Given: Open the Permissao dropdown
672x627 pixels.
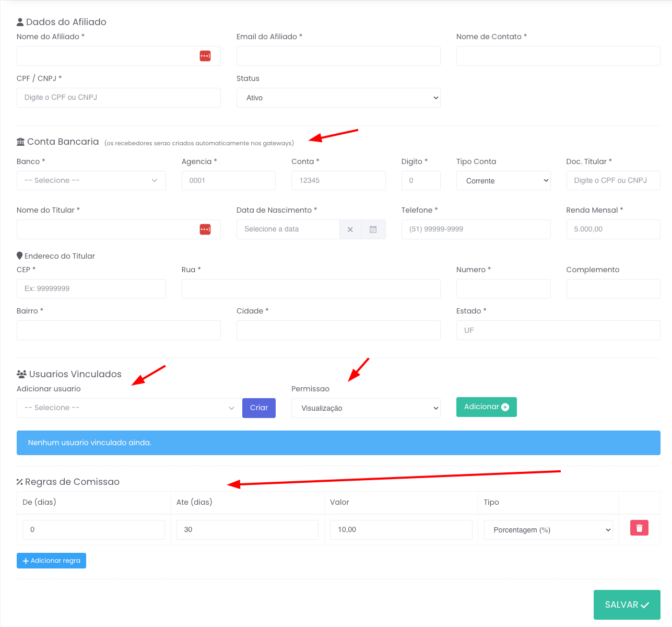Looking at the screenshot, I should pos(366,408).
